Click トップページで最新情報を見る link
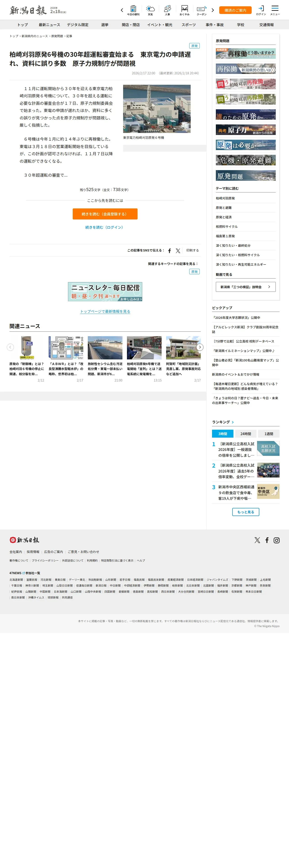 tap(105, 311)
